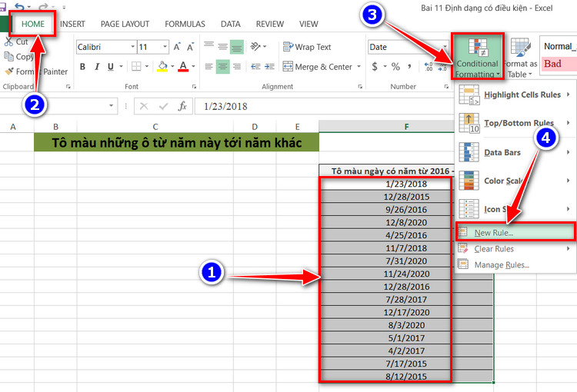Open font size 11 dropdown

tap(165, 47)
